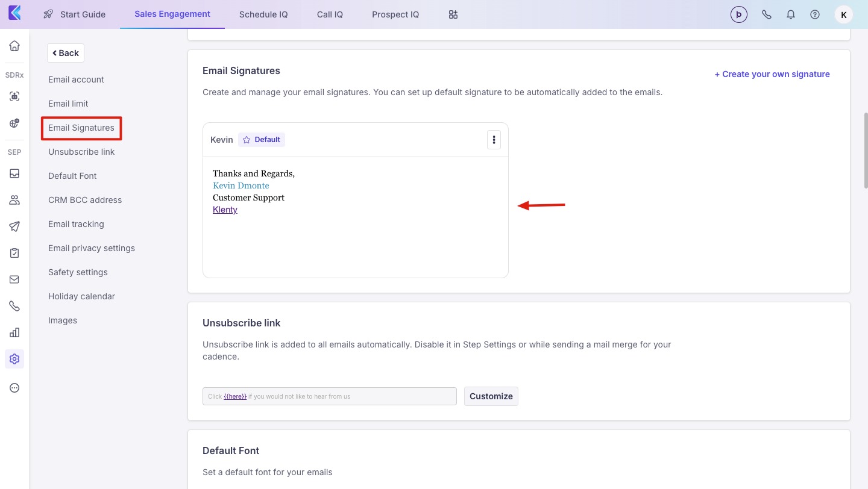Click the Back button
Viewport: 868px width, 489px height.
(x=66, y=53)
